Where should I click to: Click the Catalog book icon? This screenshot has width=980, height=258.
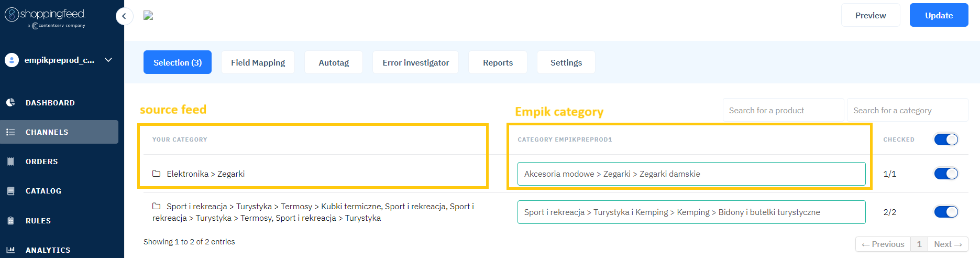pyautogui.click(x=10, y=191)
